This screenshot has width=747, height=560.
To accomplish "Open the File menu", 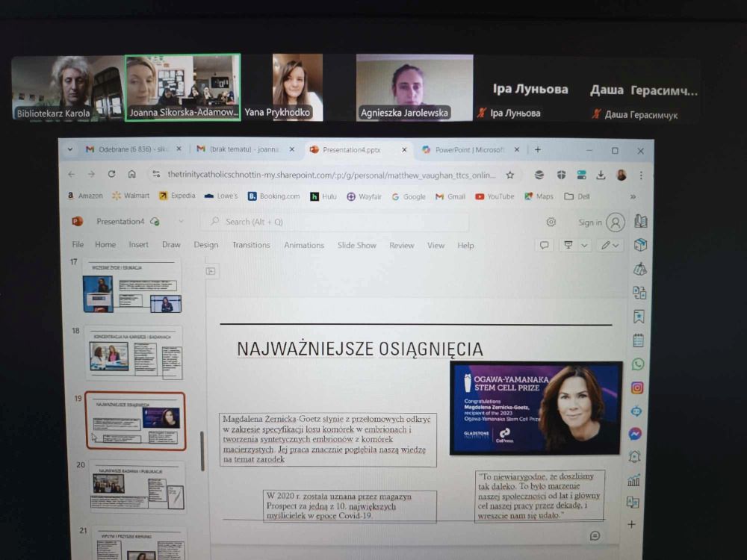I will coord(78,244).
